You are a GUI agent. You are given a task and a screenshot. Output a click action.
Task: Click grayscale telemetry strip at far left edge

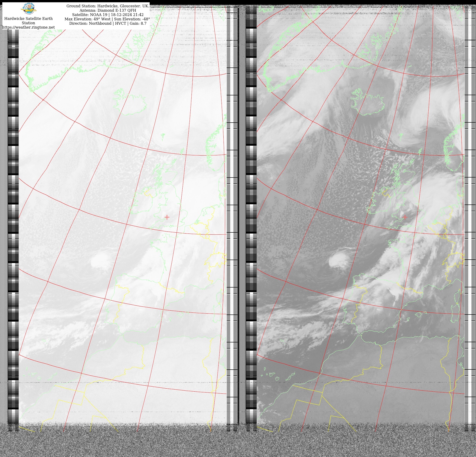click(13, 218)
